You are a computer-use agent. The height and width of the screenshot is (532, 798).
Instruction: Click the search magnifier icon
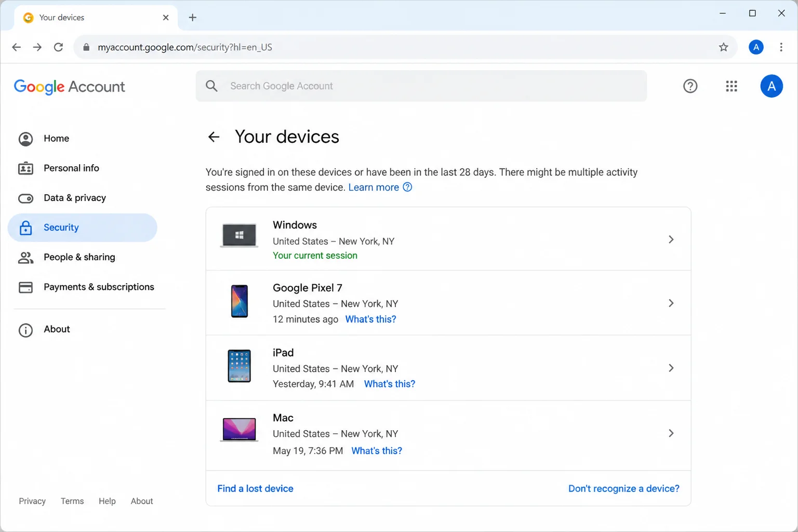pos(211,86)
